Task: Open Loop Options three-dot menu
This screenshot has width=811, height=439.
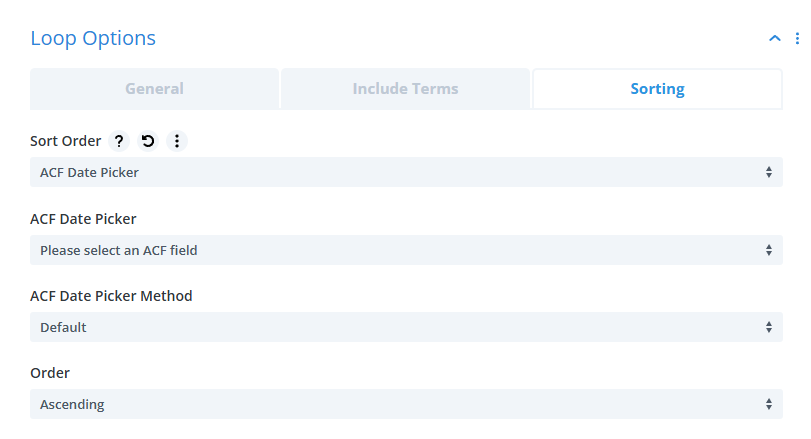Action: tap(797, 39)
